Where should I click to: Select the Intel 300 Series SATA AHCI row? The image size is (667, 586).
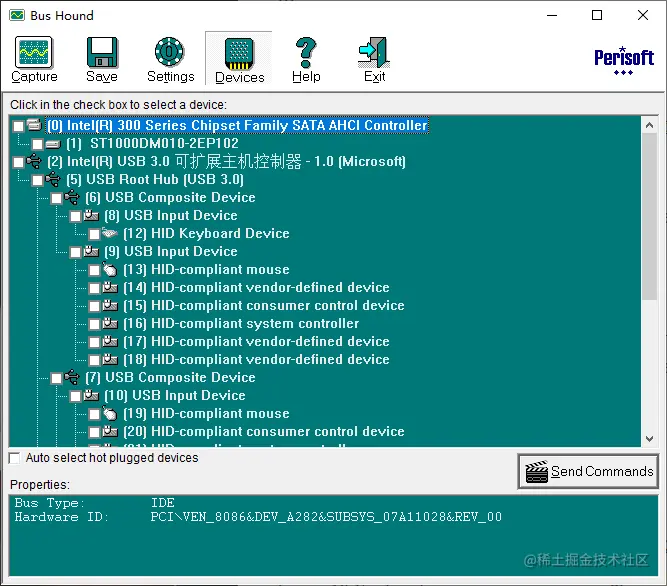click(x=237, y=125)
